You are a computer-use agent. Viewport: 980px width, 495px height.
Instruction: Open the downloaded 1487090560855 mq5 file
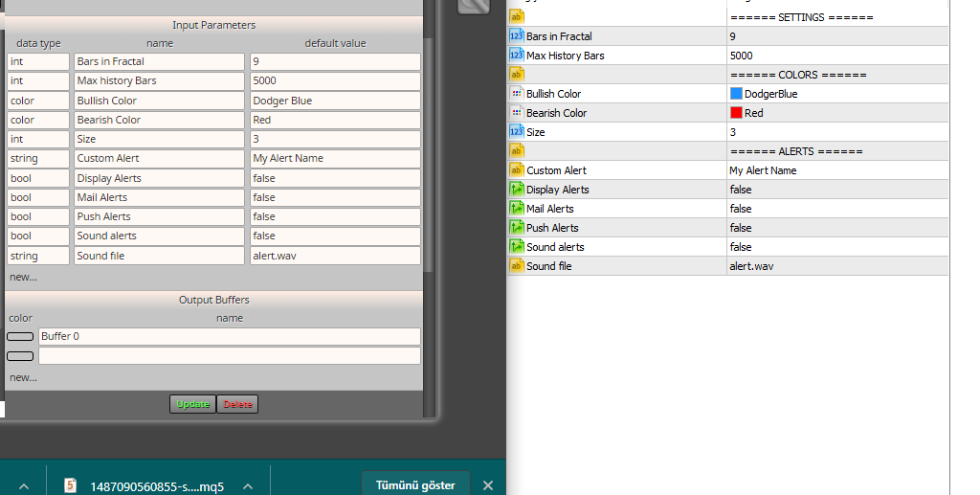(157, 486)
